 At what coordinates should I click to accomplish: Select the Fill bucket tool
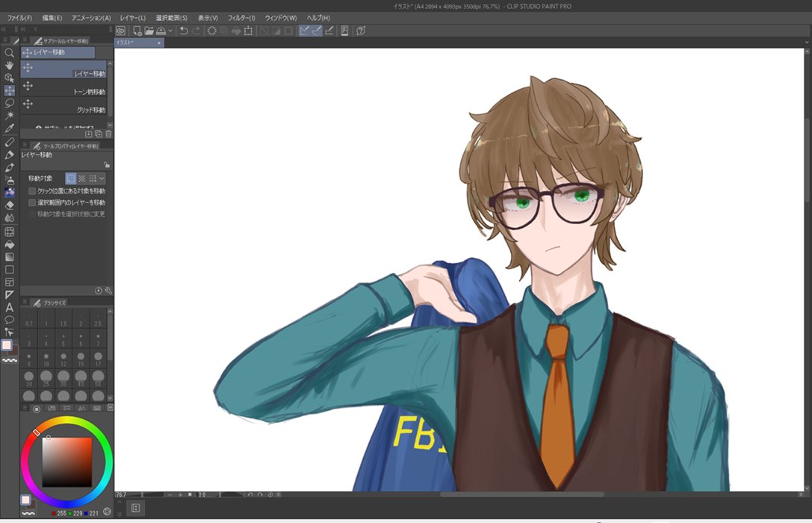tap(9, 244)
